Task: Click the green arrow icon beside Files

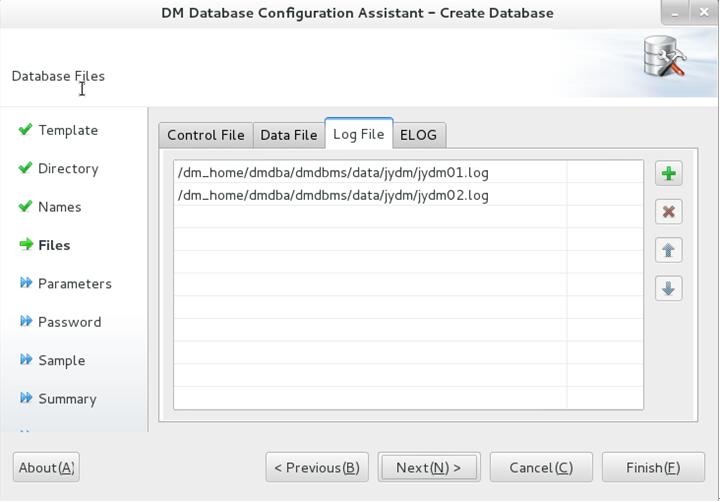Action: pyautogui.click(x=26, y=244)
